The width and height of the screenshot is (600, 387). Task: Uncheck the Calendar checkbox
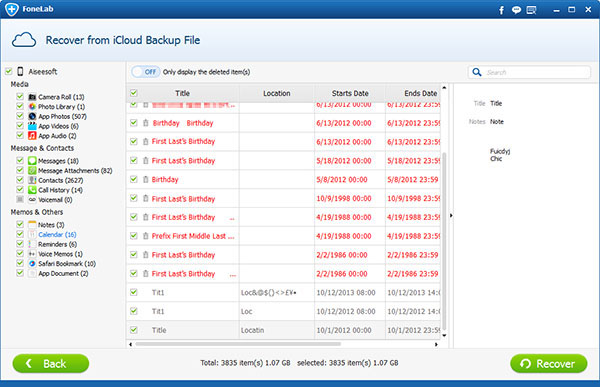click(20, 234)
